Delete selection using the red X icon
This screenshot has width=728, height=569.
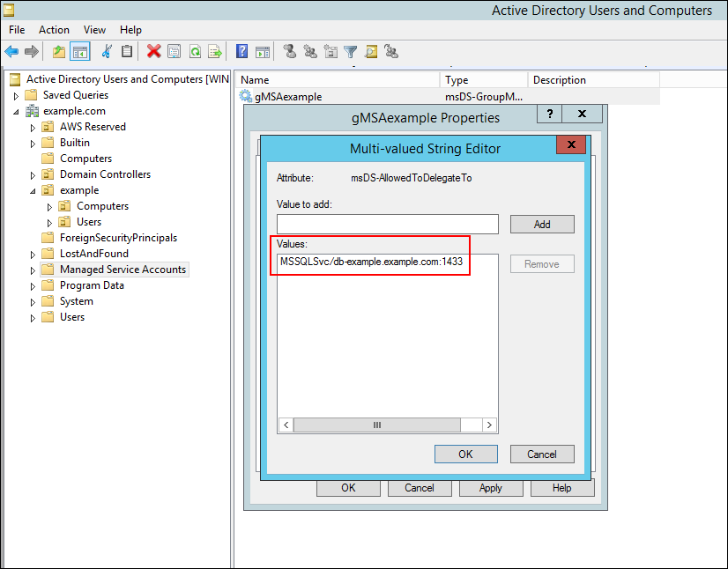[152, 51]
